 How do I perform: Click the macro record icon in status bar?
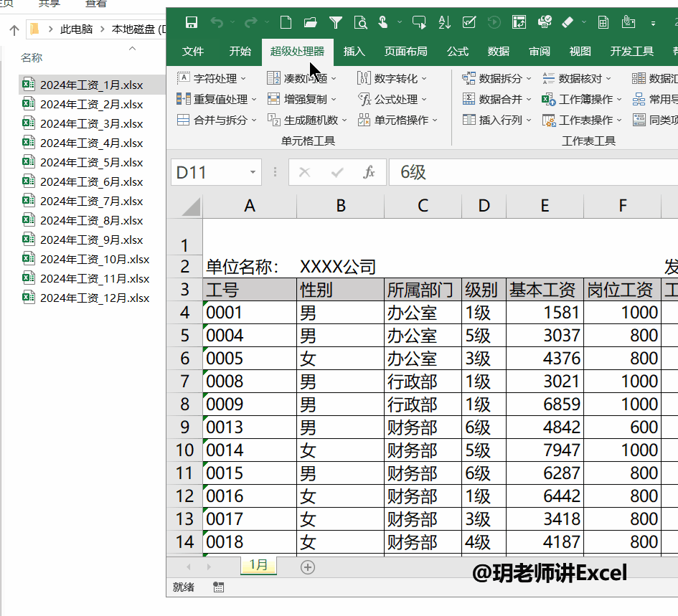[x=218, y=587]
